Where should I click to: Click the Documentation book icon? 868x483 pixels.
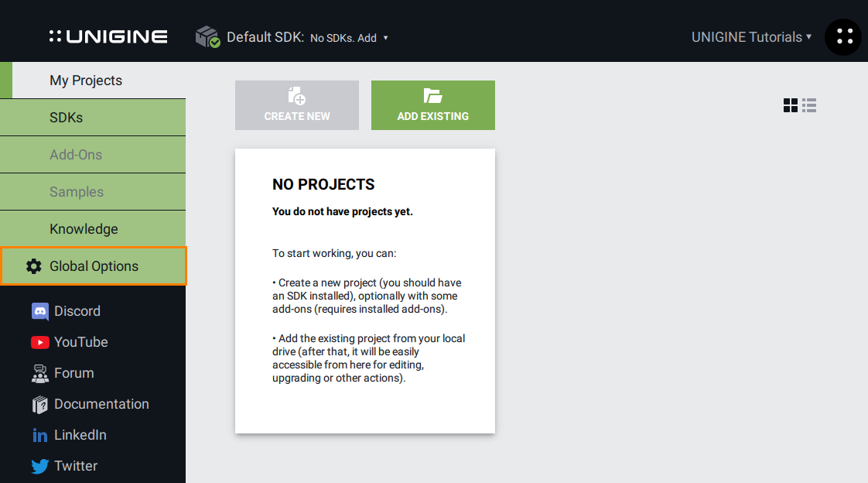coord(40,404)
